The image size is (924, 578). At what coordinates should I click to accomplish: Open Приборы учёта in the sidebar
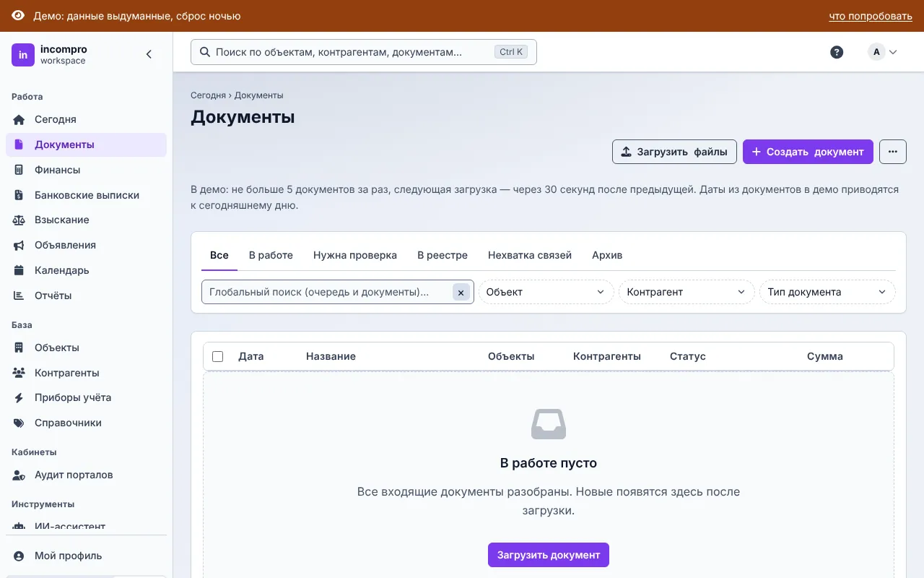click(86, 397)
